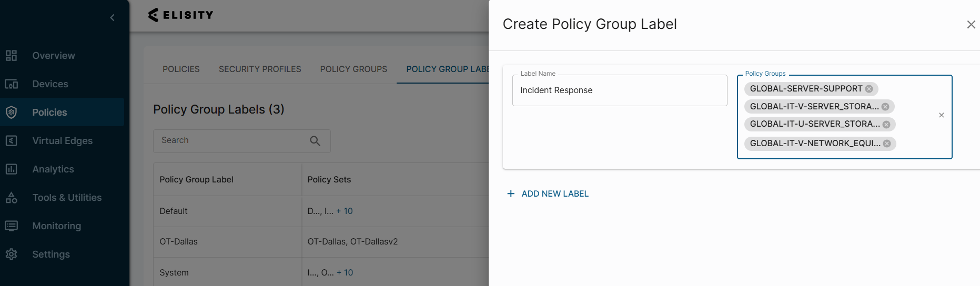The height and width of the screenshot is (286, 980).
Task: Collapse the left sidebar with chevron
Action: coord(112,18)
